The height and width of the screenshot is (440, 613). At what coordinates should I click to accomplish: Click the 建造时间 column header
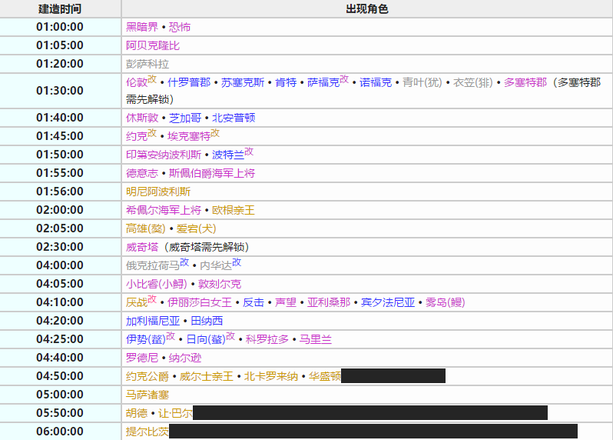click(60, 8)
